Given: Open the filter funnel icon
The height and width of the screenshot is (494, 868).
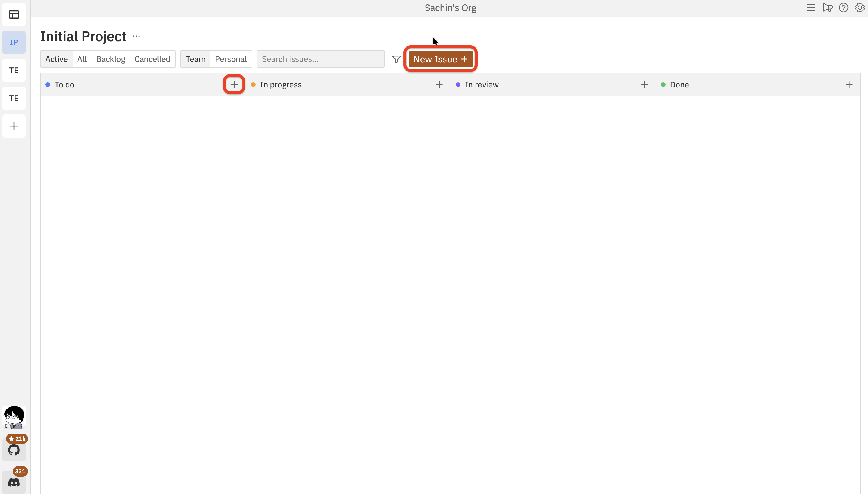Looking at the screenshot, I should (396, 59).
